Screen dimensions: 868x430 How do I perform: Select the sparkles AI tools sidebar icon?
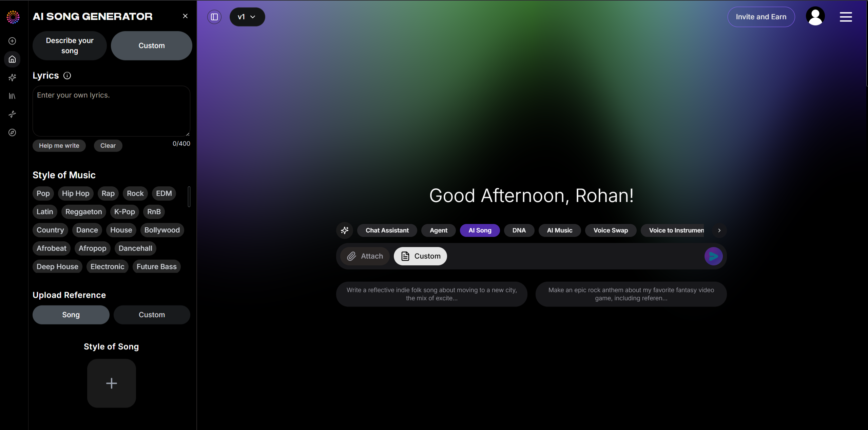[x=12, y=77]
